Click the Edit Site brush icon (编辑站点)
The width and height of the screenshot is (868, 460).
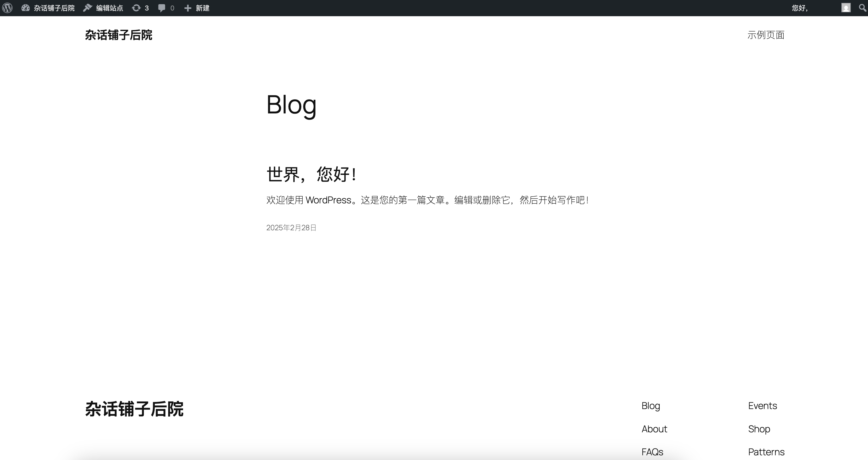(87, 8)
